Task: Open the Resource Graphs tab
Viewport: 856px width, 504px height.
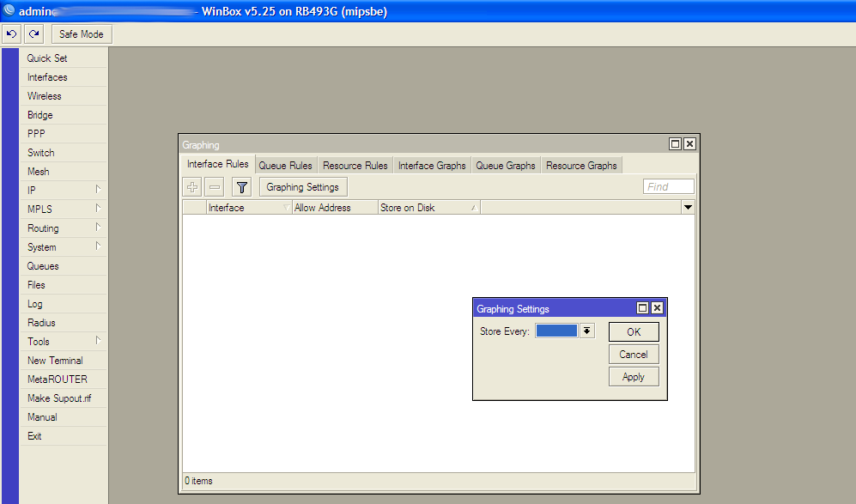Action: coord(581,166)
